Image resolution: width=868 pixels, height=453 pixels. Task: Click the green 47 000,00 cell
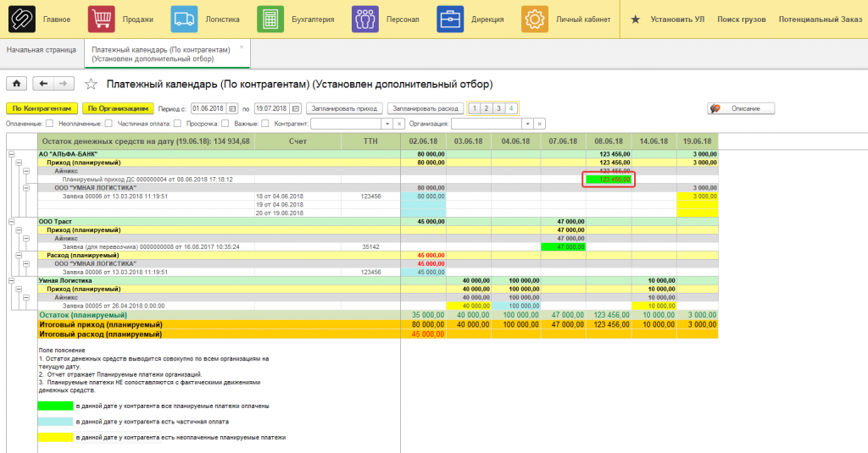pos(563,247)
